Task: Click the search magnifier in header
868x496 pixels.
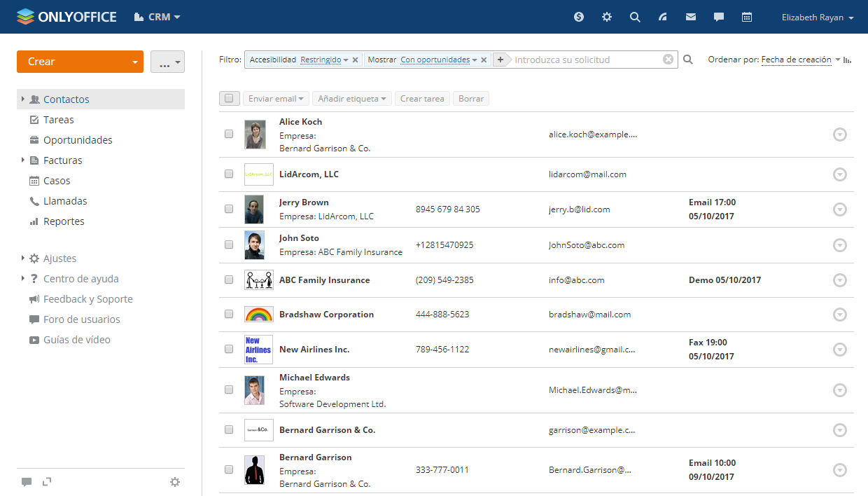Action: coord(635,17)
